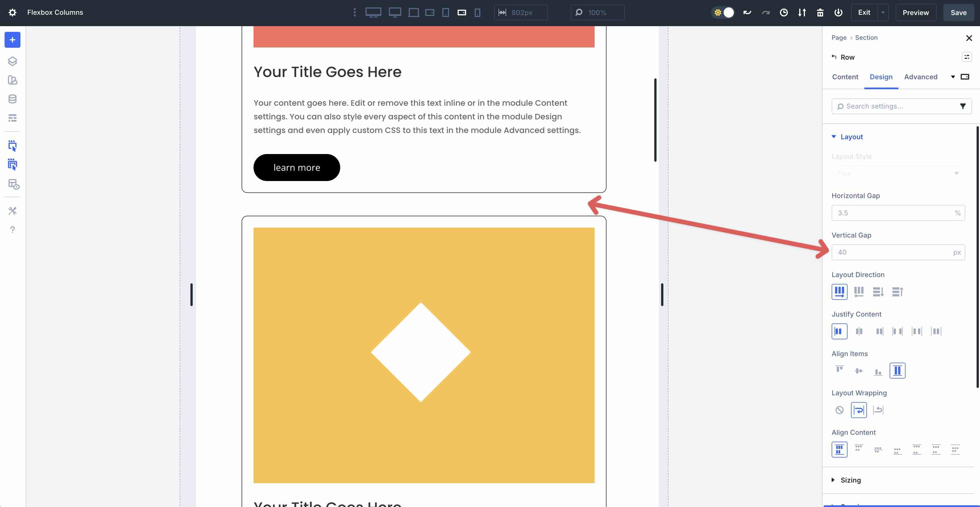Collapse the Layout settings group
Viewport: 980px width, 507px height.
[x=851, y=137]
